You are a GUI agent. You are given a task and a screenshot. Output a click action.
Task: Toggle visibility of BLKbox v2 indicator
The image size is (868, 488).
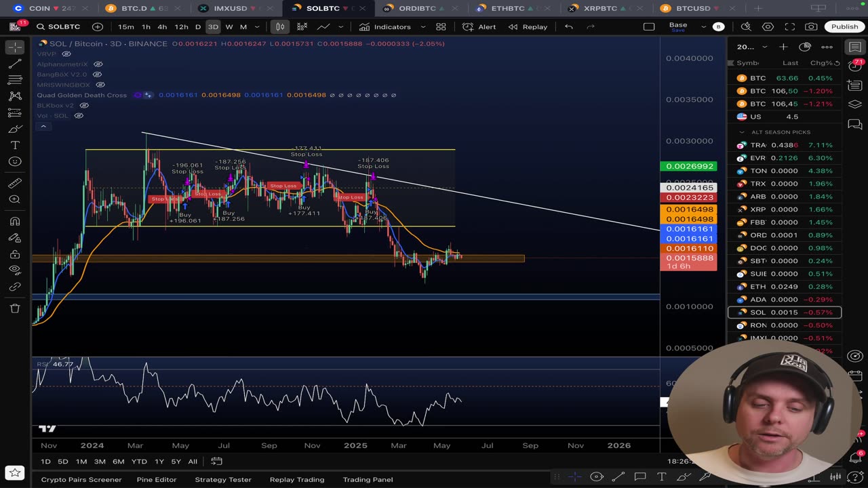tap(84, 105)
